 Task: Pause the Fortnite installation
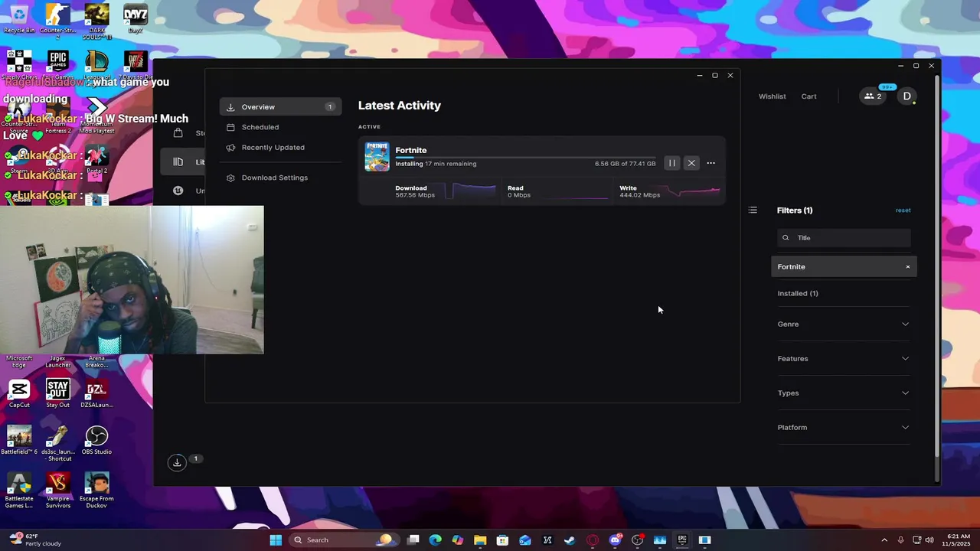[671, 163]
